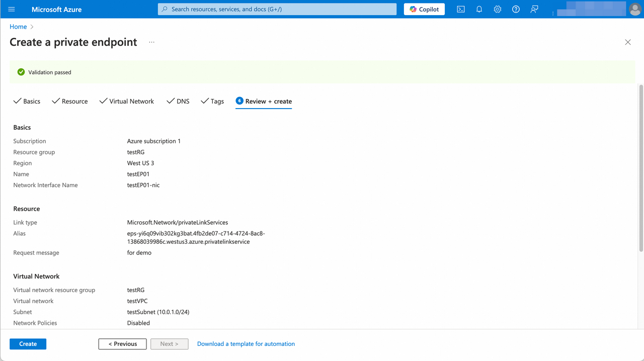Screen dimensions: 644x361
Task: Open the portal settings gear icon
Action: [x=497, y=9]
